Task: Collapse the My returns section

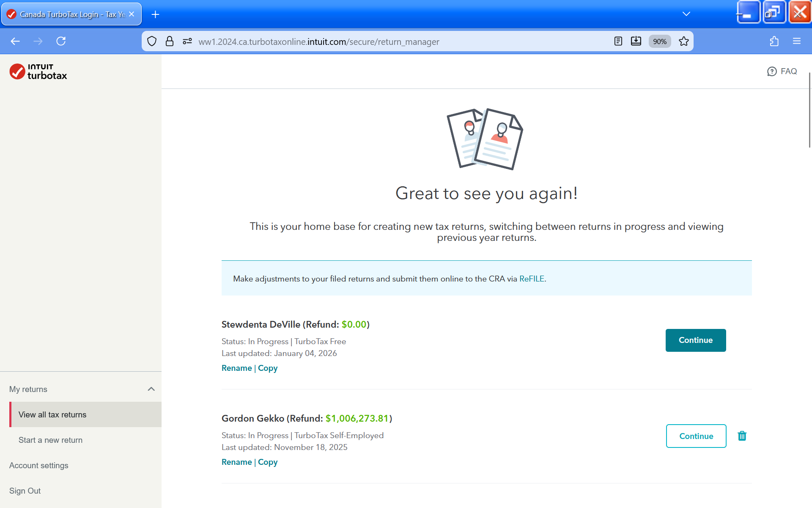Action: (x=151, y=389)
